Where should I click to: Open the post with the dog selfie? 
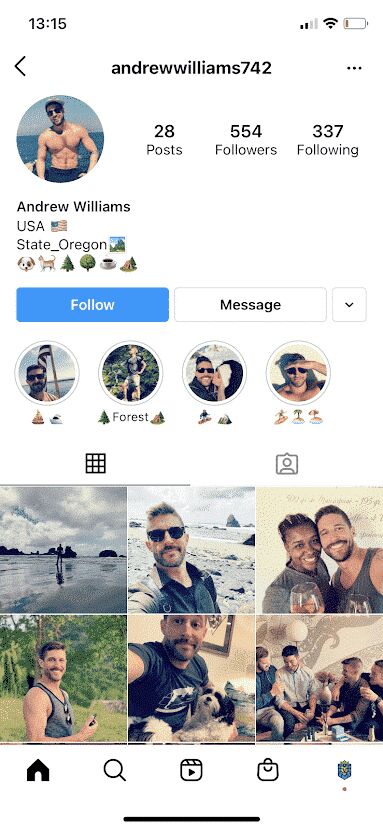coord(192,678)
